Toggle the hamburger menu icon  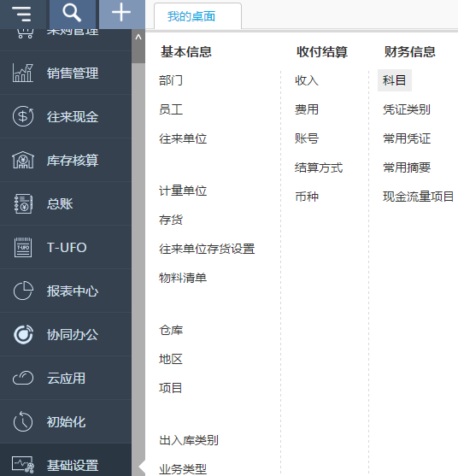21,14
